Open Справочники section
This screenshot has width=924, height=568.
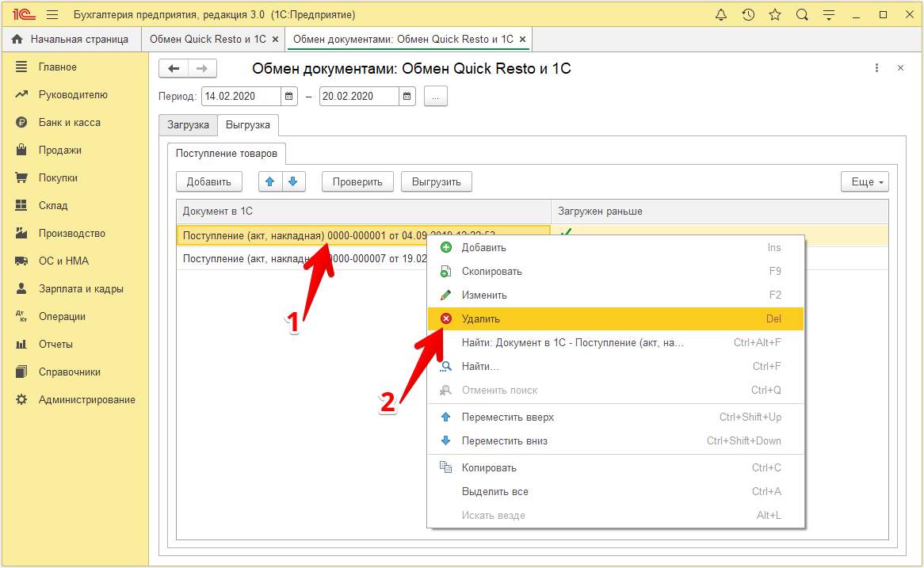pos(74,372)
